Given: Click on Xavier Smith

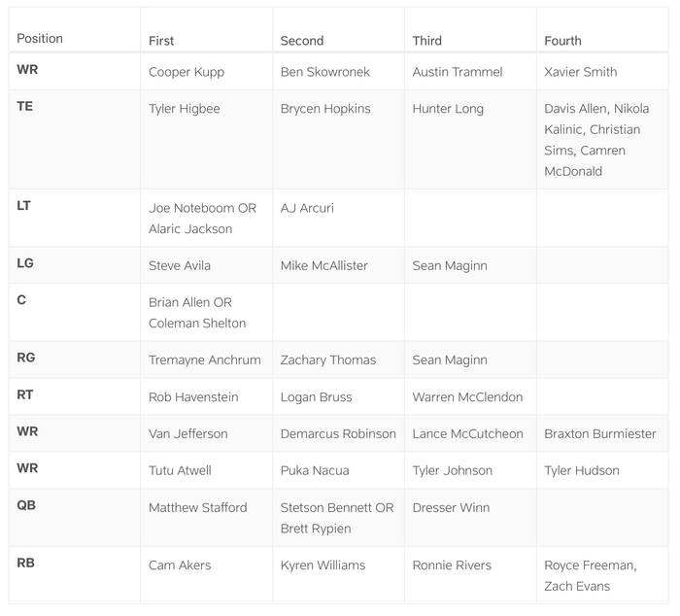Looking at the screenshot, I should point(581,72).
